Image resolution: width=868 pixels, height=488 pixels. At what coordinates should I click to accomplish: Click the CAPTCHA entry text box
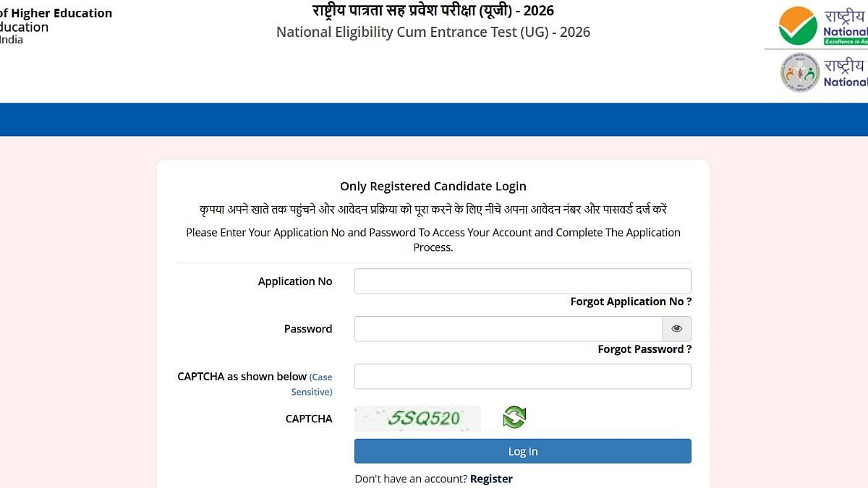point(522,376)
